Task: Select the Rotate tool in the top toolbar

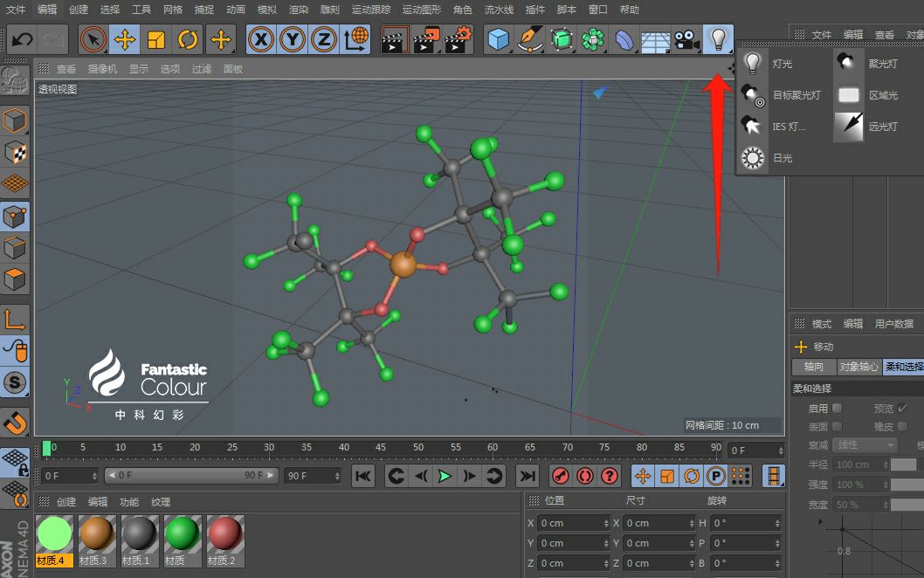Action: [x=188, y=39]
